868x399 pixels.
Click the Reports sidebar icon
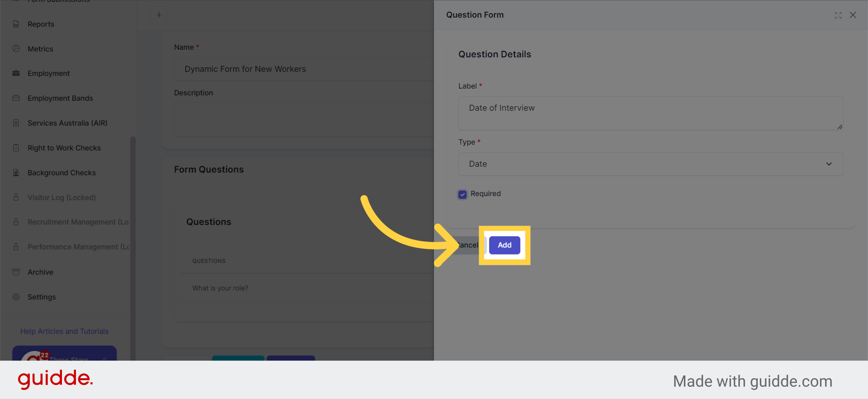16,24
